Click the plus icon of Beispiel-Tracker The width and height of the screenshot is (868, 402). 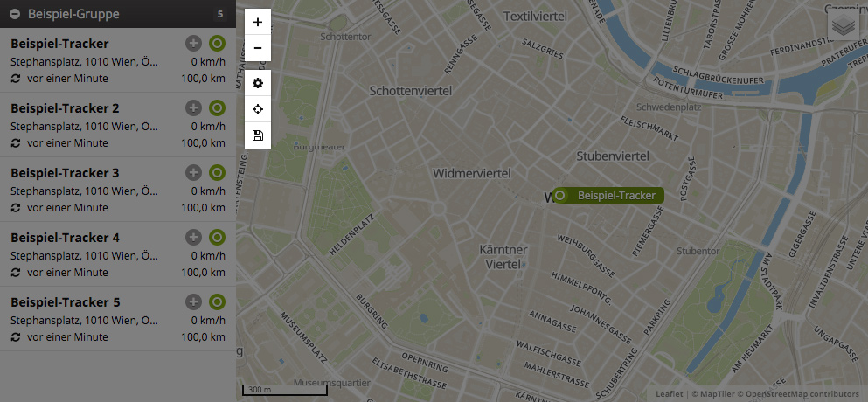[193, 43]
